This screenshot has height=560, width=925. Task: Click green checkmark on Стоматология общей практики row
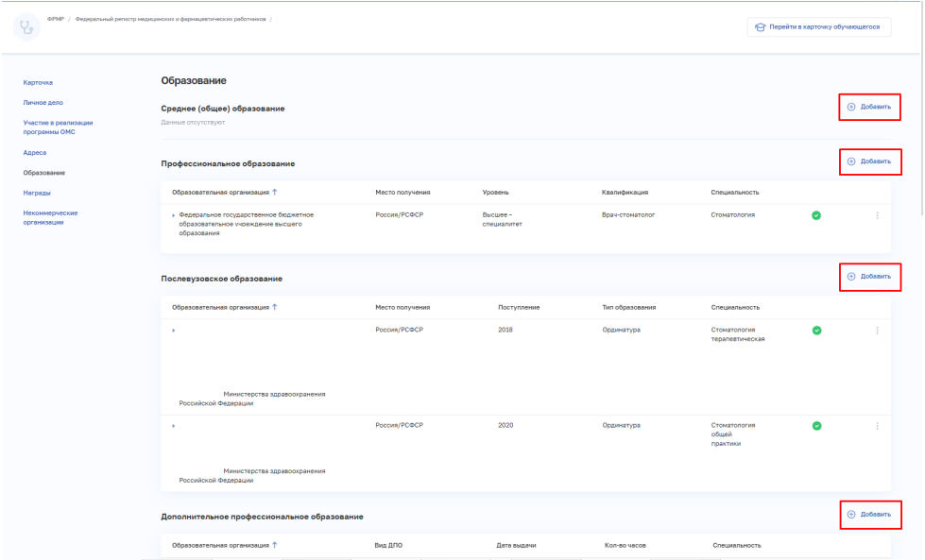[x=816, y=426]
